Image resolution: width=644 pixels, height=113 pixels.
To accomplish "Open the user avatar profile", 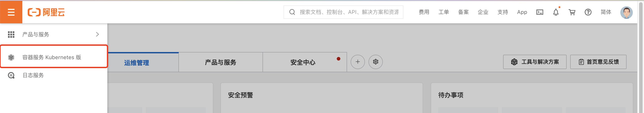I will (x=626, y=12).
